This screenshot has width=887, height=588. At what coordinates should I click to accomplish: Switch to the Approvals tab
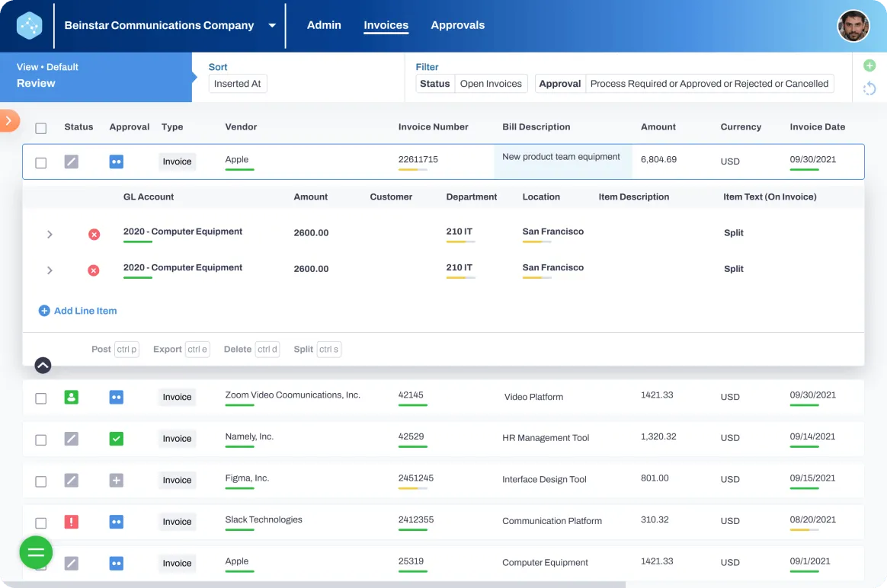pos(457,25)
